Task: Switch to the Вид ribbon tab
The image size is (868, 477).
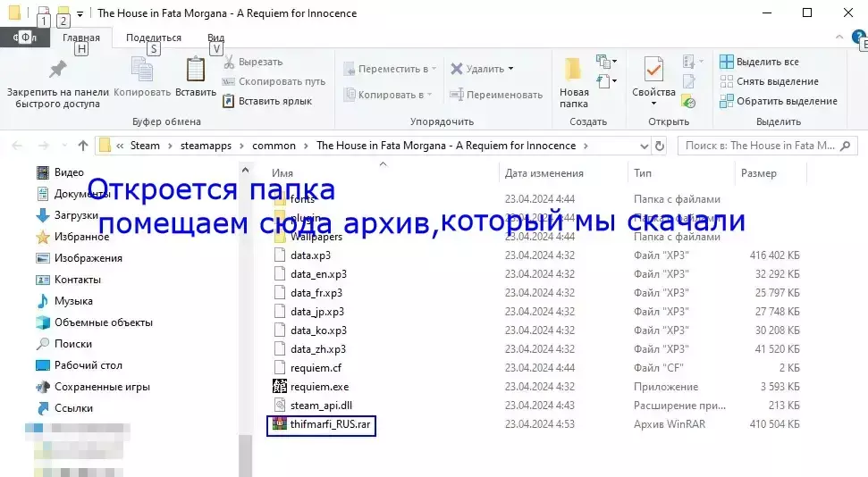Action: point(216,38)
